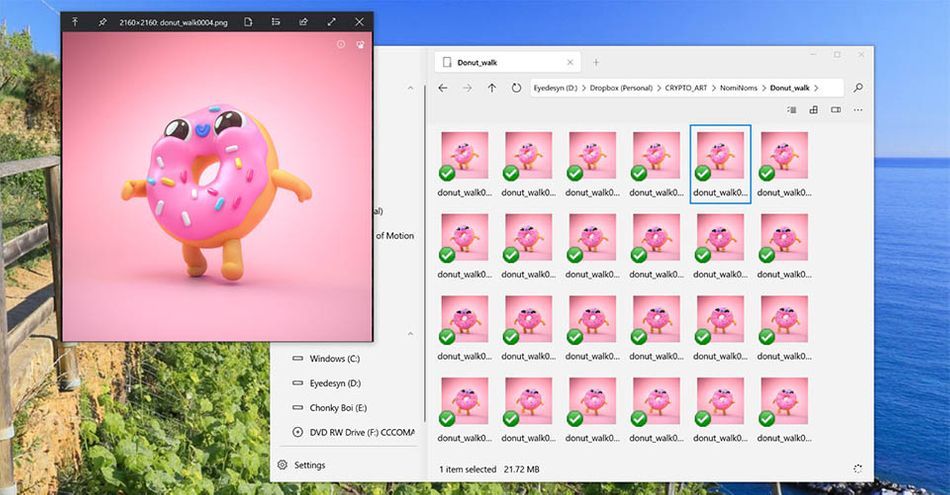This screenshot has height=495, width=950.
Task: Go forward in folder history
Action: pyautogui.click(x=467, y=88)
